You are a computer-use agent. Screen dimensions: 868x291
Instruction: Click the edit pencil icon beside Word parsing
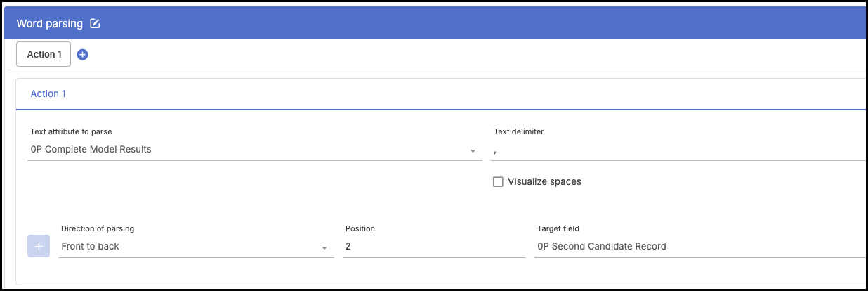96,24
